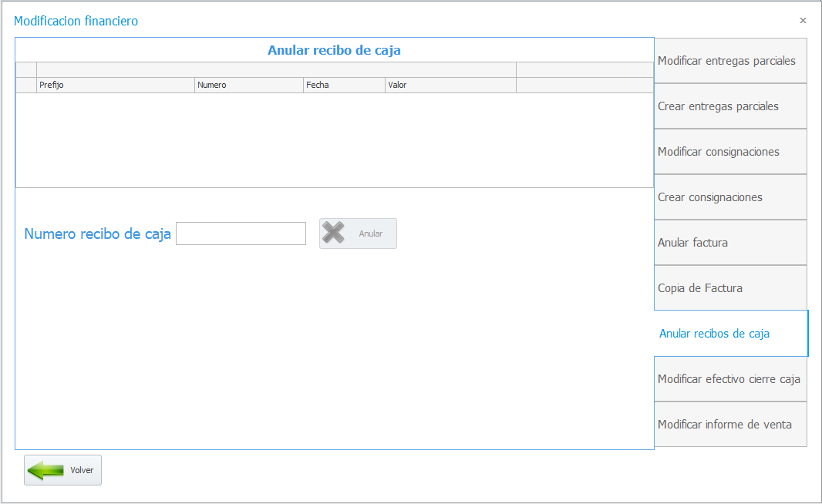Click the grid row selector header cell
The height and width of the screenshot is (504, 822).
point(26,85)
